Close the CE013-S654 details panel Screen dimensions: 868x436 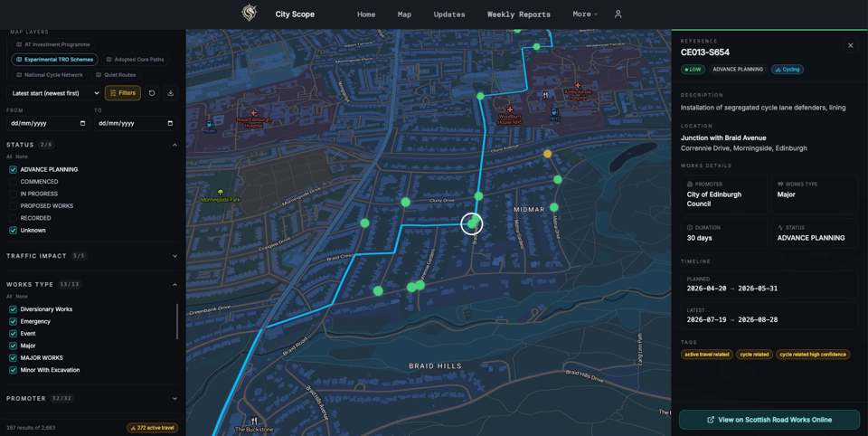pos(850,45)
